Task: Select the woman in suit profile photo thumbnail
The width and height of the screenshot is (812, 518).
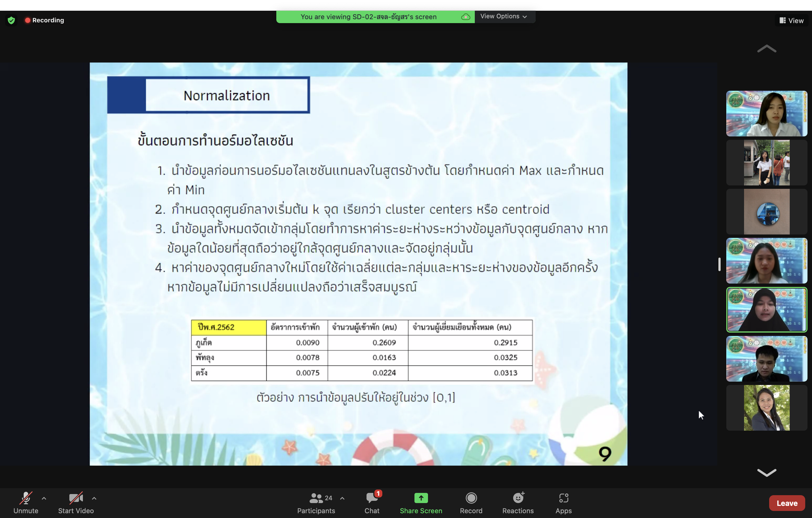Action: tap(767, 408)
